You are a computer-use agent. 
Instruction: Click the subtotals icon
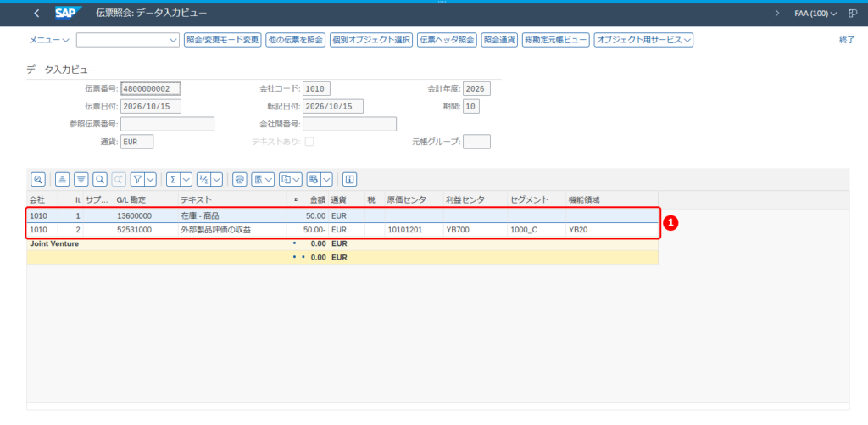[203, 179]
